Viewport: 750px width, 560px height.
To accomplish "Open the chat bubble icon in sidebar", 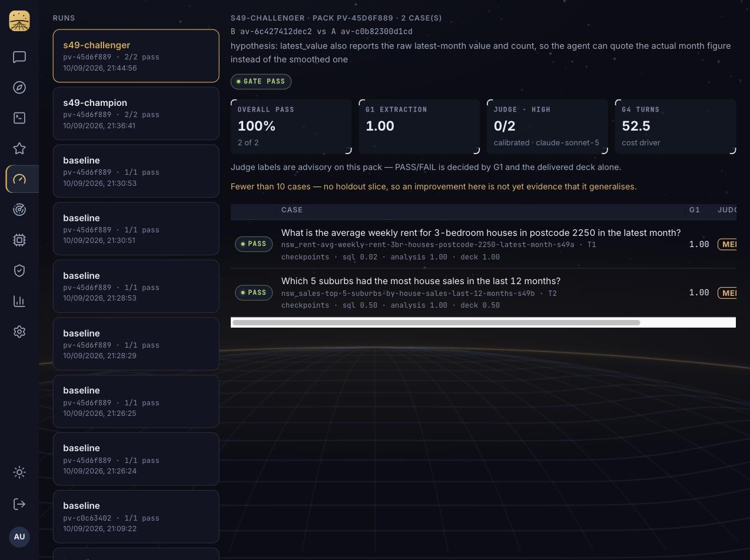I will coord(19,57).
